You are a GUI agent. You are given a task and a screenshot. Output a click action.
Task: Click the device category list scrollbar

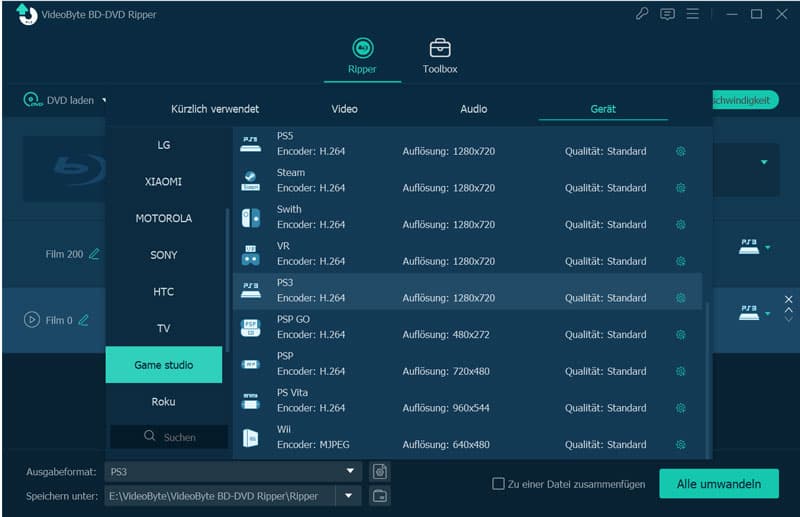click(x=227, y=280)
